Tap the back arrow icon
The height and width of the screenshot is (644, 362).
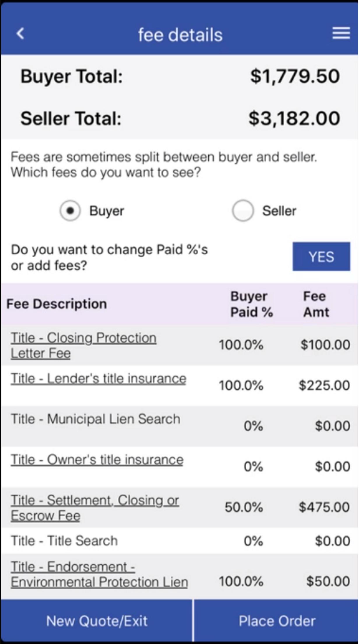pyautogui.click(x=20, y=34)
